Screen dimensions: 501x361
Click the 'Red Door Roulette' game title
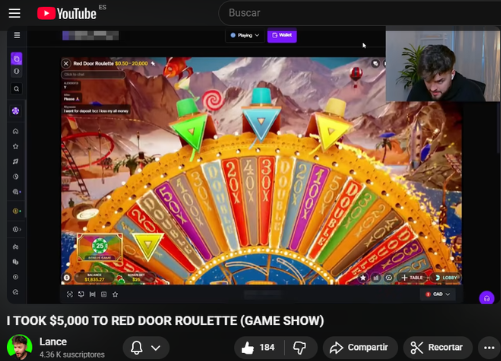93,63
